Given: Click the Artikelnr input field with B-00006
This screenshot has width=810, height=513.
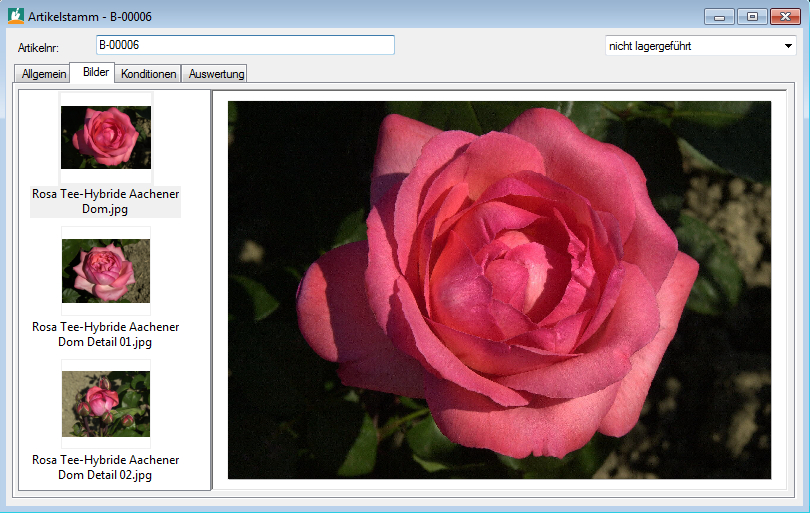Looking at the screenshot, I should [x=245, y=45].
